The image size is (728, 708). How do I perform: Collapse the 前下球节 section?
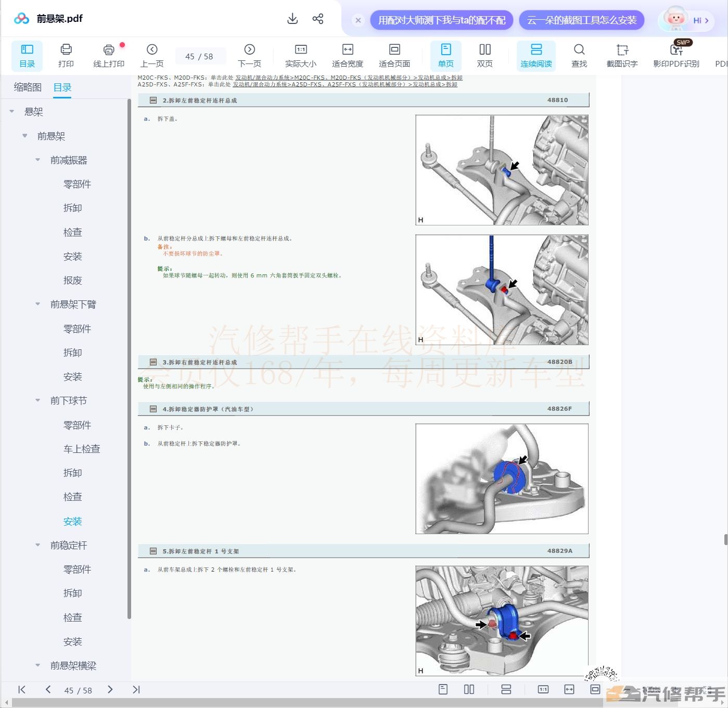point(38,400)
